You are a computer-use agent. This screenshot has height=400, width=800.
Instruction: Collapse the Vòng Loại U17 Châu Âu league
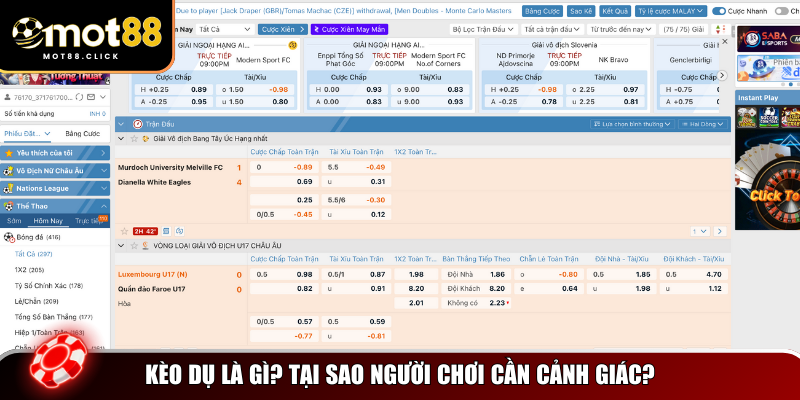pyautogui.click(x=121, y=245)
